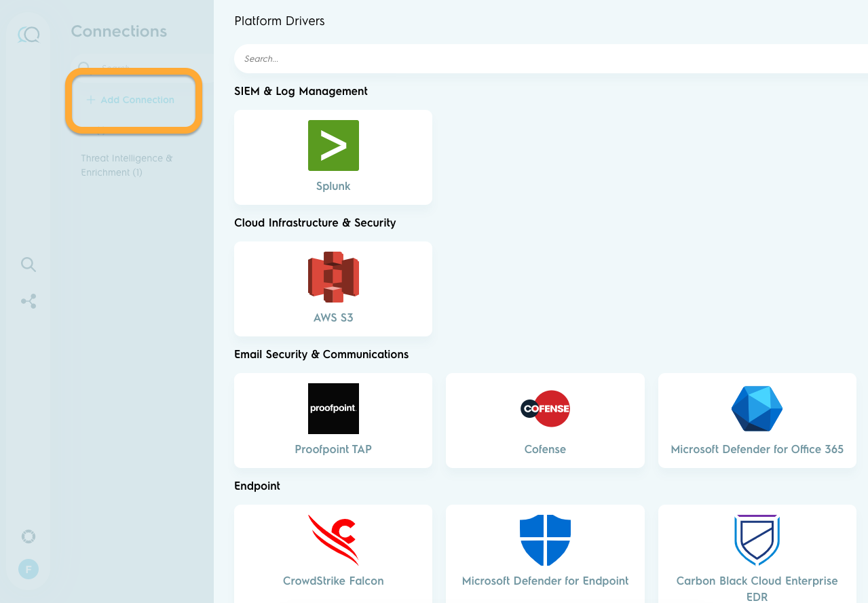Select the Proofpoint TAP card label
868x603 pixels.
[x=333, y=449]
